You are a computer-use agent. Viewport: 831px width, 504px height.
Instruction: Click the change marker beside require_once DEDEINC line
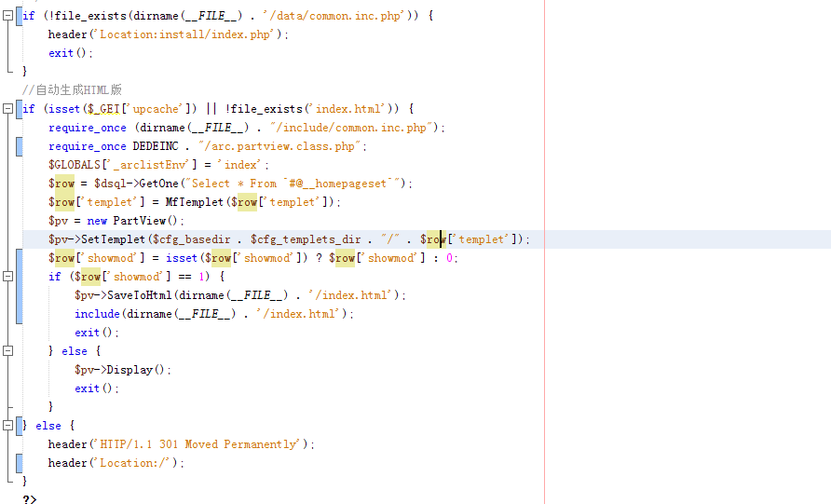tap(19, 146)
